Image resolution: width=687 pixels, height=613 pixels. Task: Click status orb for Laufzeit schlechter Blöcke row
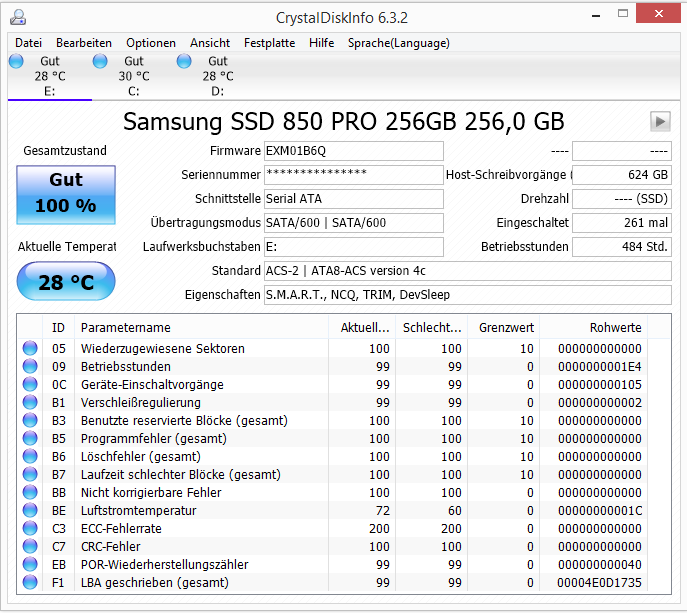coord(30,474)
